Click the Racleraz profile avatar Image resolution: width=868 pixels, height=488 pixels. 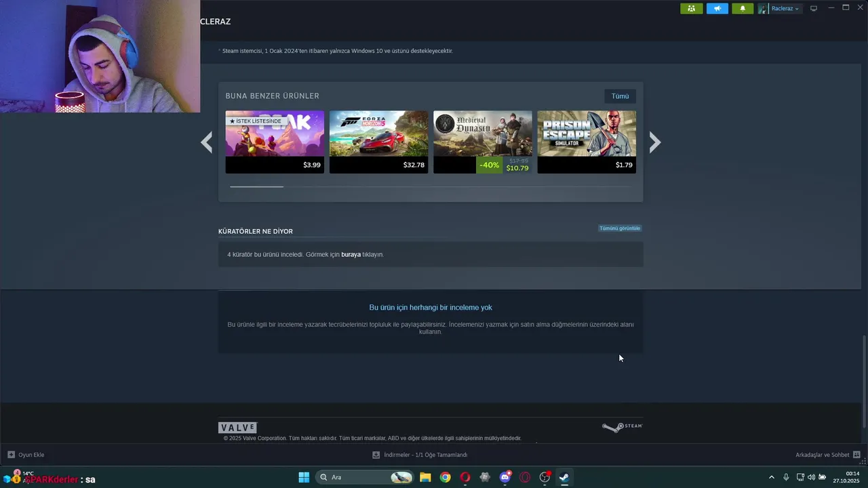coord(763,9)
